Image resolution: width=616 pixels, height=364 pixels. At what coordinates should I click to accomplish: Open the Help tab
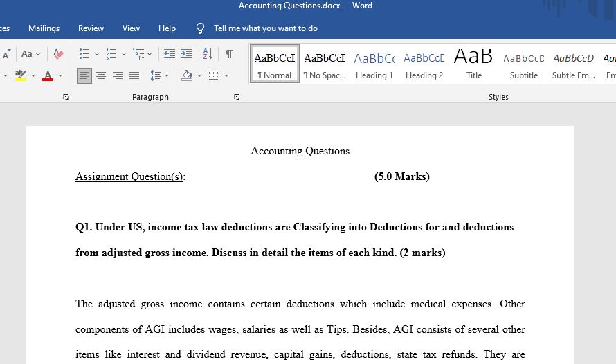point(167,28)
